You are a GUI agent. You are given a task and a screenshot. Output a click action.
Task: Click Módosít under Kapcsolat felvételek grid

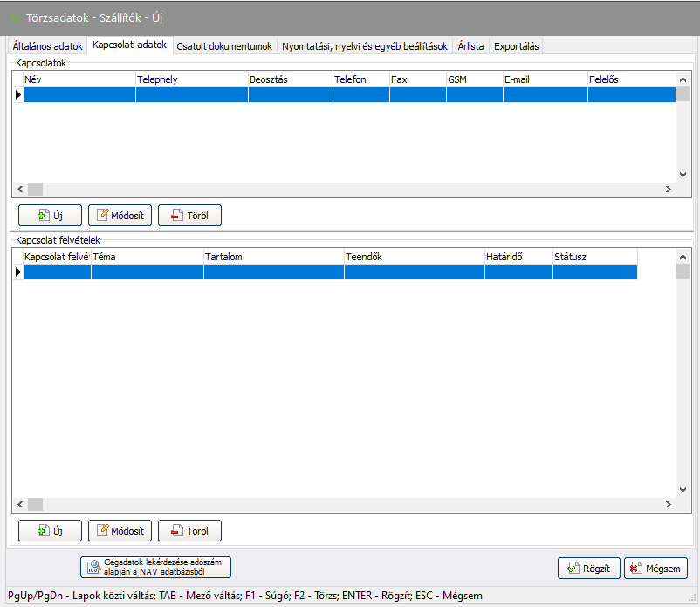120,530
